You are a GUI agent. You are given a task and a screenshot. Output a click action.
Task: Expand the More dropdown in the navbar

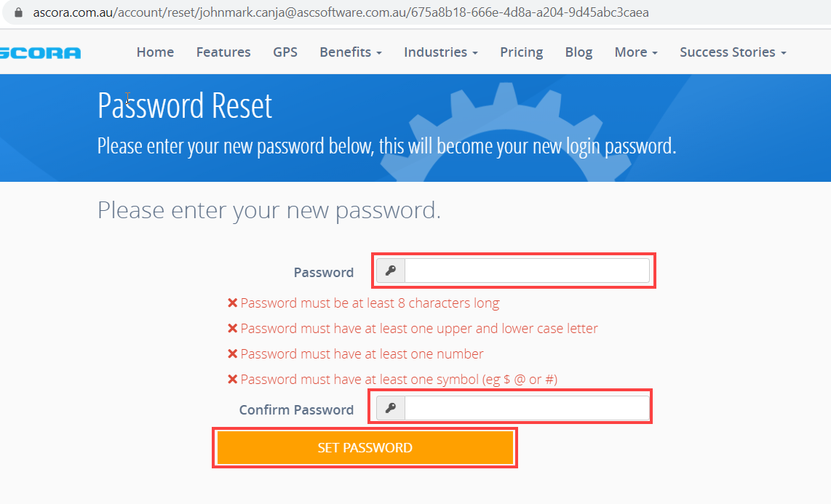click(x=635, y=52)
